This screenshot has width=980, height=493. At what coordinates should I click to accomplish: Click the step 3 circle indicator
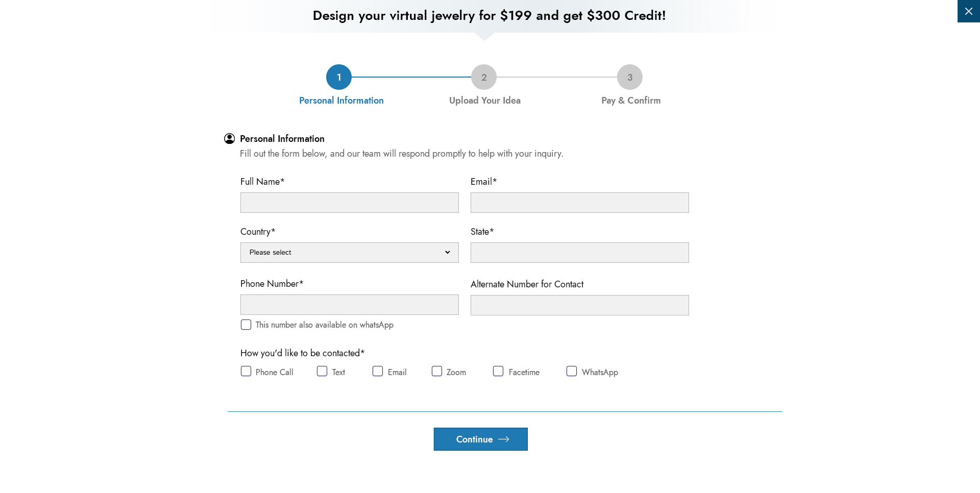pyautogui.click(x=630, y=77)
